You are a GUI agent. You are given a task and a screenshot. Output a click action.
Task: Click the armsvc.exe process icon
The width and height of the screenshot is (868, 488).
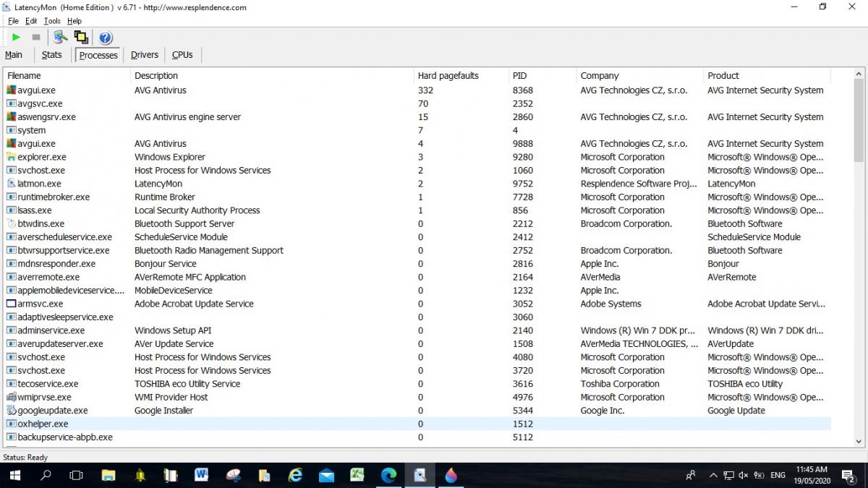click(11, 304)
